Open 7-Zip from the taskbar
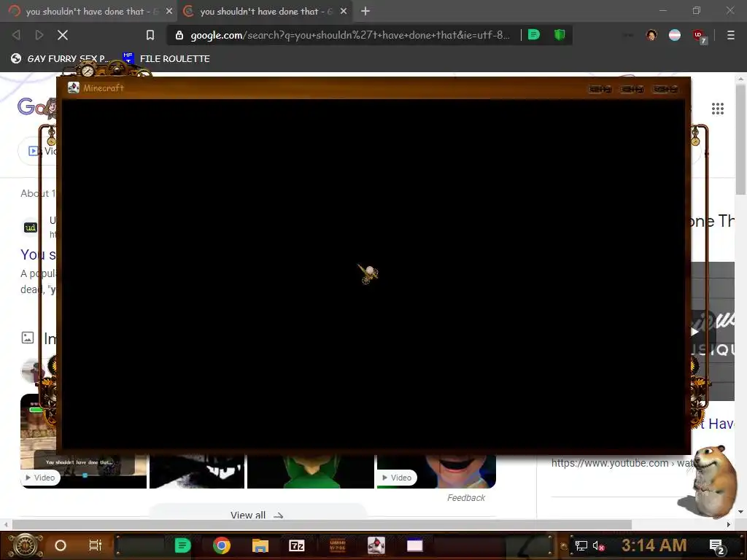The image size is (747, 560). 297,545
